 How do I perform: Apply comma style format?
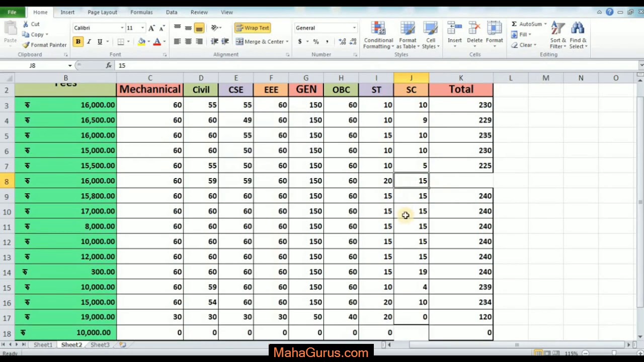(x=327, y=42)
